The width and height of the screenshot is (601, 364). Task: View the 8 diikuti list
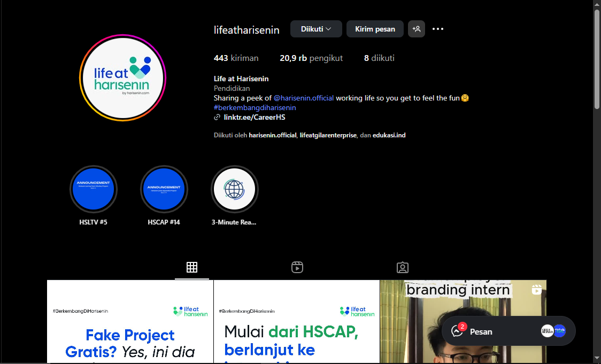[x=379, y=58]
